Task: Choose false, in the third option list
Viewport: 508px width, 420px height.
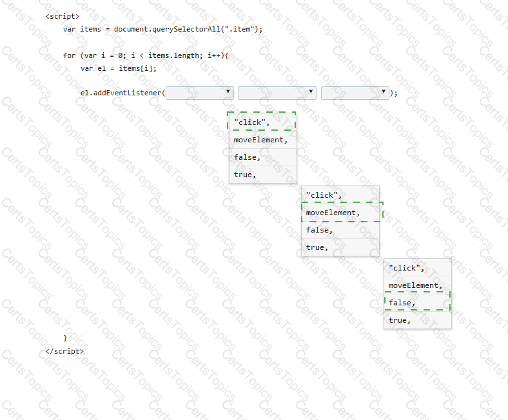Action: 418,303
